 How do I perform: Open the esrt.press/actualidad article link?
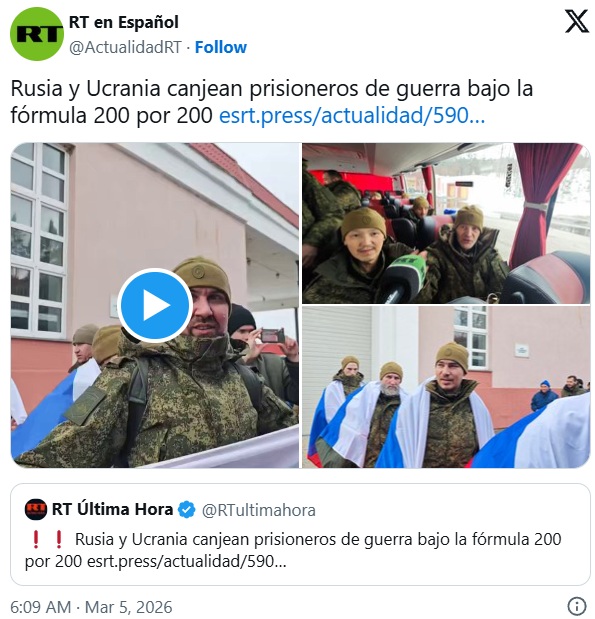352,116
